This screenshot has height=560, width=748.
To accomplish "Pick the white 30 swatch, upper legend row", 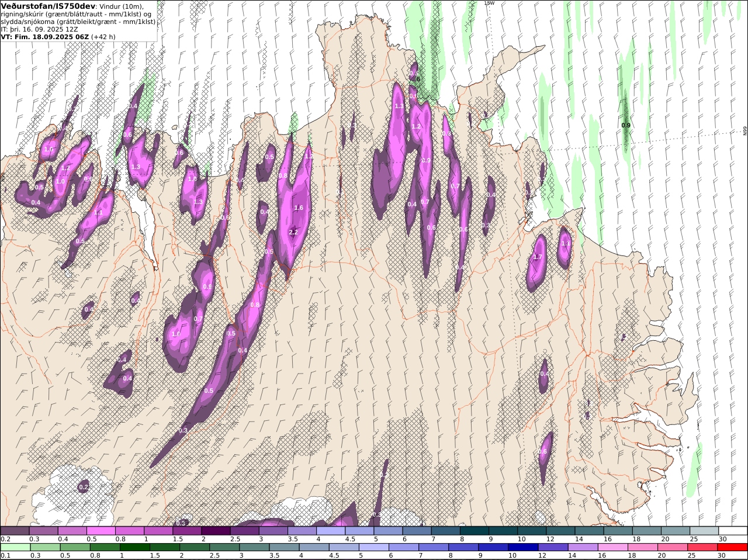I will [x=733, y=530].
